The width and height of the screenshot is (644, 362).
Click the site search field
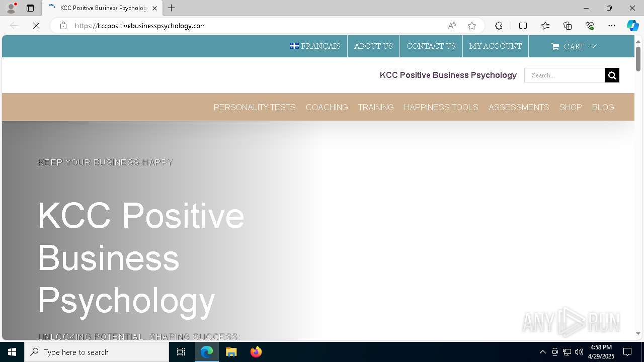(565, 75)
